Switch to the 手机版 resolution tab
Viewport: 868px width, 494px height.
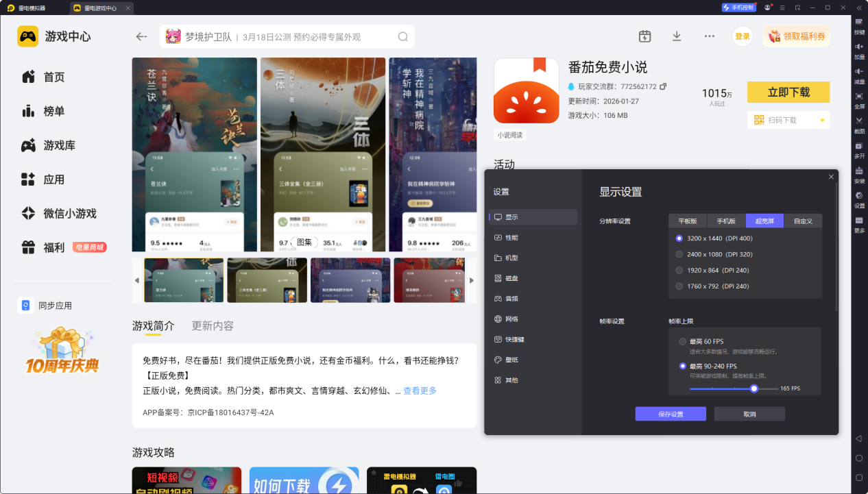726,221
